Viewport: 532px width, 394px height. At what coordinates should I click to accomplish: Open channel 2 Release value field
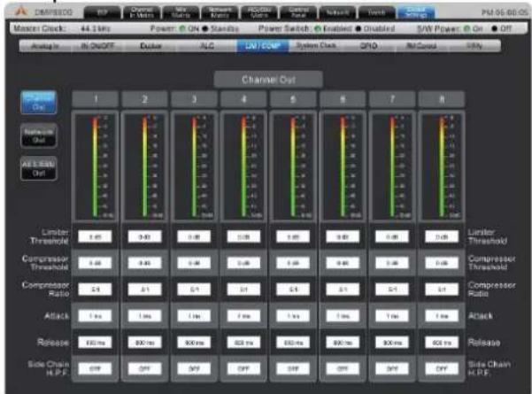point(144,343)
